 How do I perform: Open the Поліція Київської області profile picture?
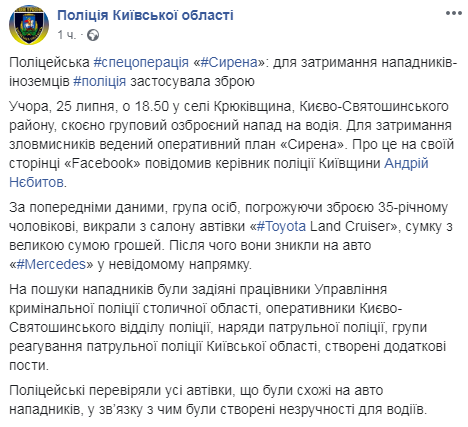click(29, 25)
